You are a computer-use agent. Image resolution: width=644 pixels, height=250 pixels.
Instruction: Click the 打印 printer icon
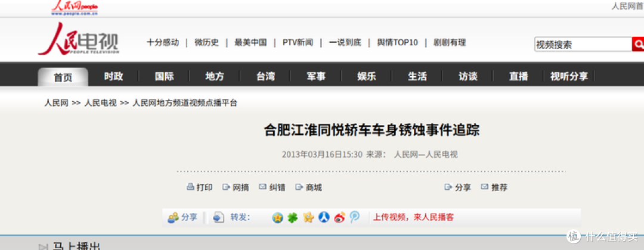(x=190, y=187)
